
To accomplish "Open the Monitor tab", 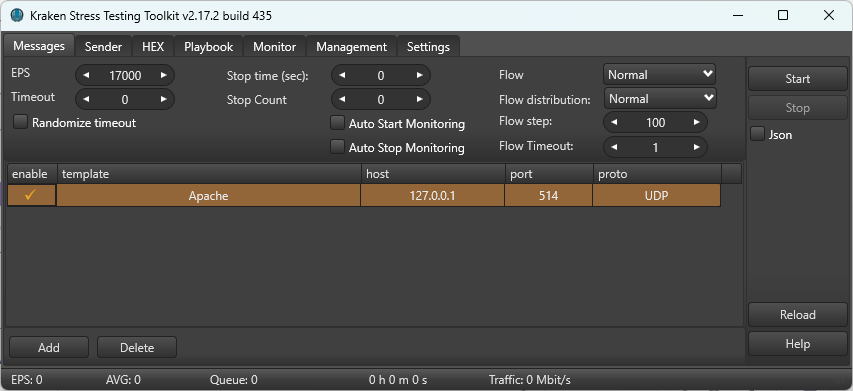I will tap(274, 47).
